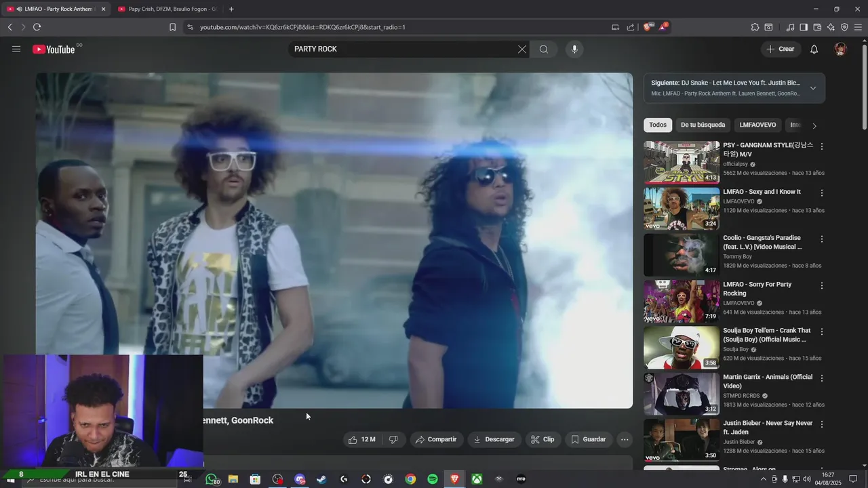Run search with magnifier button
The width and height of the screenshot is (868, 488).
click(x=544, y=49)
